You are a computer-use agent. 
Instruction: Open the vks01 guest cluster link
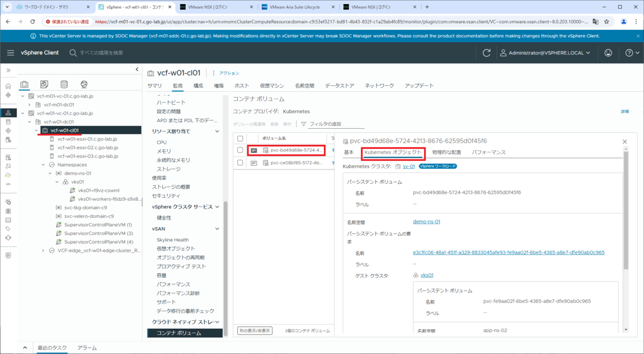427,275
